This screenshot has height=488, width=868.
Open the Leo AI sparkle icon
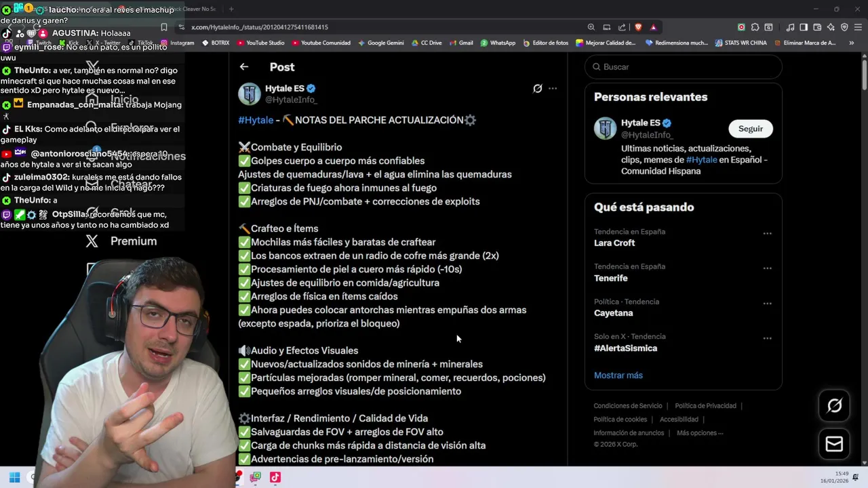(x=831, y=27)
